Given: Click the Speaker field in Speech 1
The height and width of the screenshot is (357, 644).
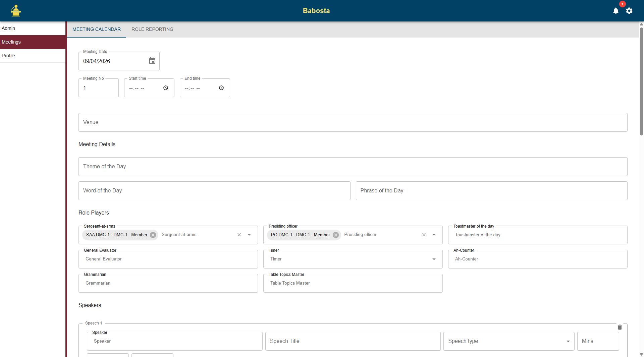Looking at the screenshot, I should tap(175, 341).
